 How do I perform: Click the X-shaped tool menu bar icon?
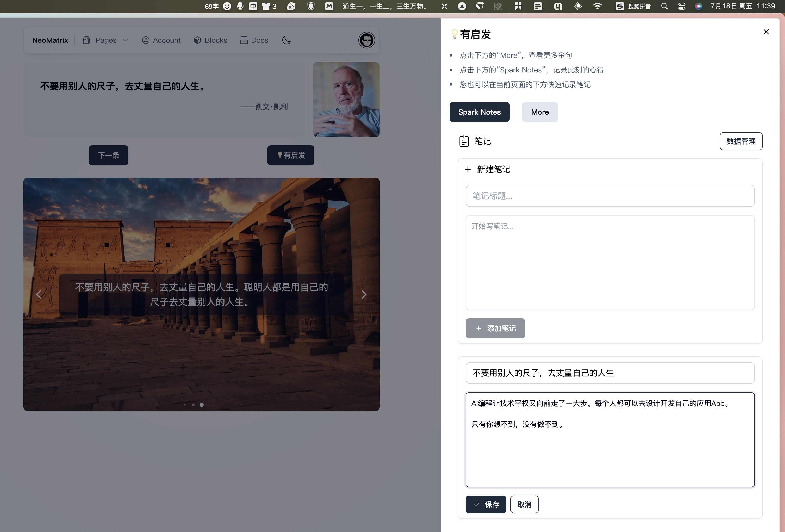(444, 6)
